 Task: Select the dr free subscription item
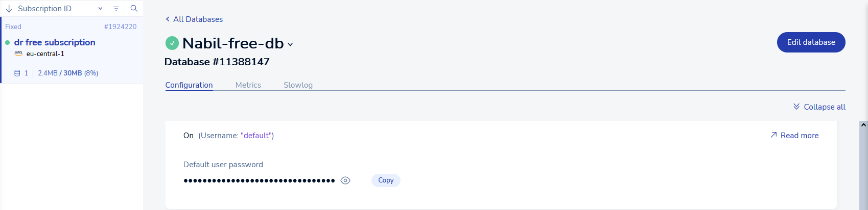55,42
